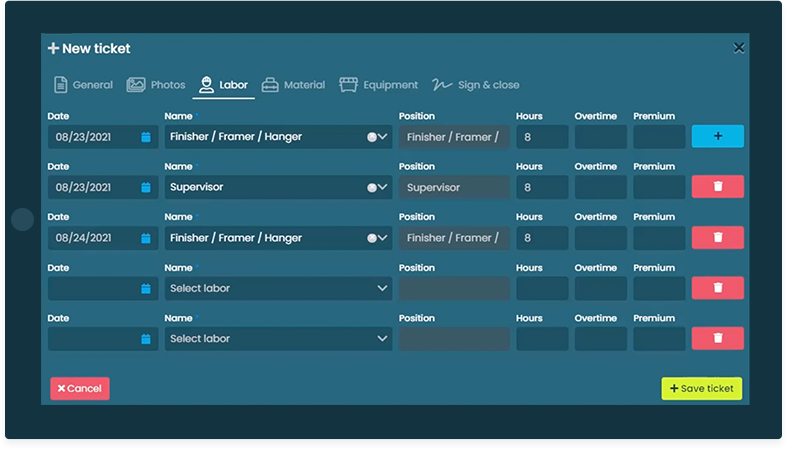Close the New ticket dialog with X
The image size is (787, 449).
click(739, 48)
